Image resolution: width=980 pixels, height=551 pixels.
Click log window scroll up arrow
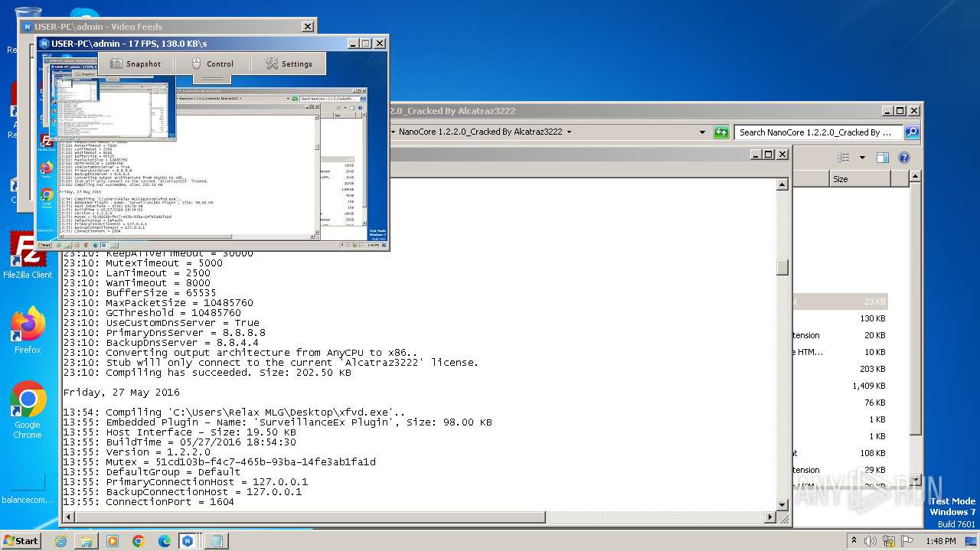782,184
